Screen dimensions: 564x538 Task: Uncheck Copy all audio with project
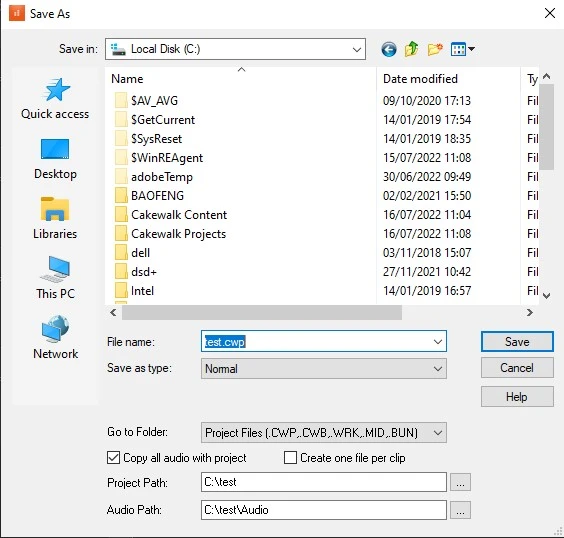tap(113, 458)
